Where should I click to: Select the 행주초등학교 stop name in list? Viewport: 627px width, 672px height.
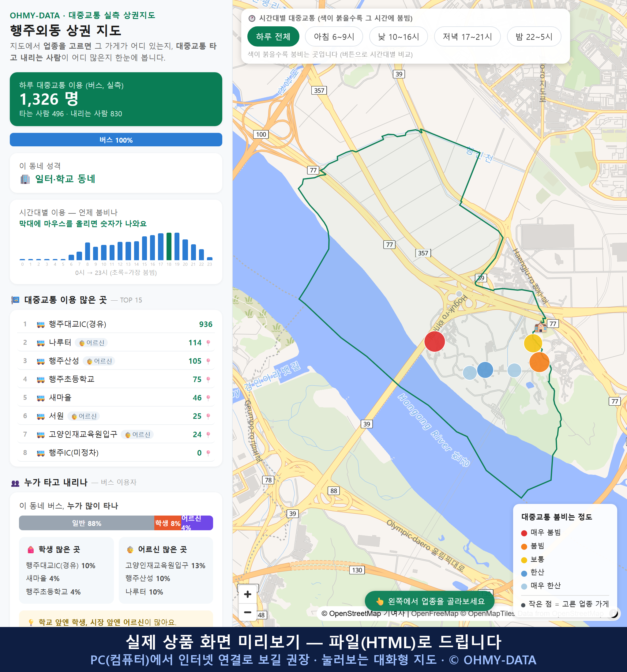tap(72, 379)
